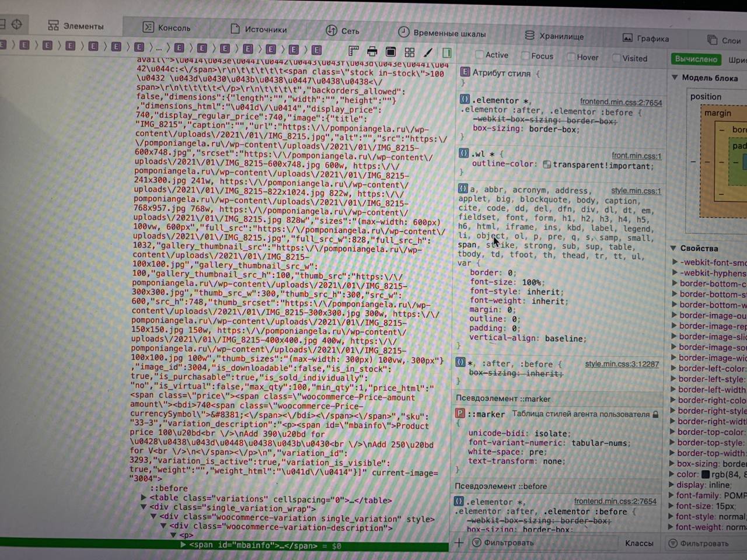
Task: Enable the Focus pseudo-class checkbox
Action: click(x=525, y=56)
